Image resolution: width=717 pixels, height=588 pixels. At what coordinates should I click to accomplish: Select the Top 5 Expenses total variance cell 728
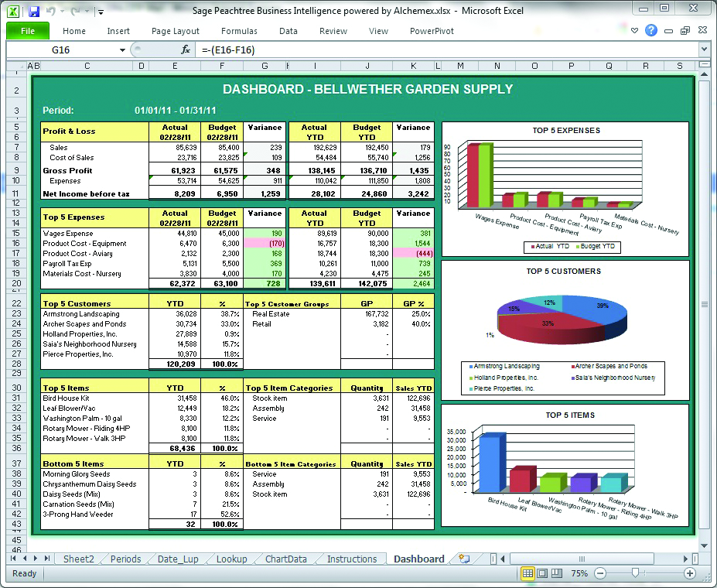pos(265,284)
